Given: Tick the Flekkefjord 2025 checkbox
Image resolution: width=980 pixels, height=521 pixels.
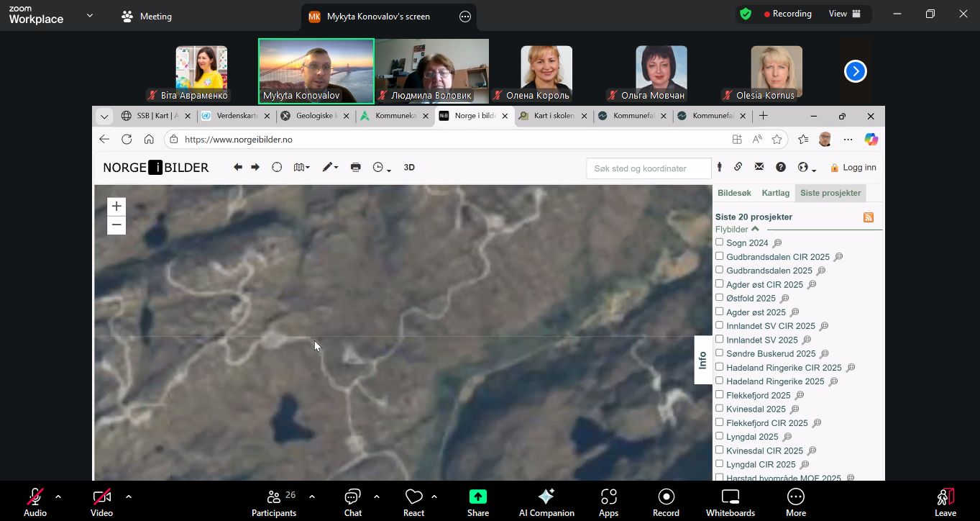Looking at the screenshot, I should (719, 395).
